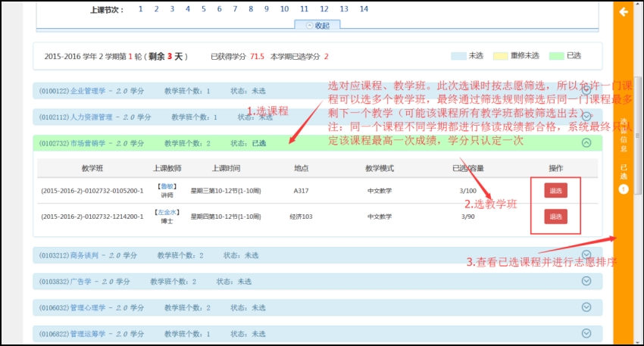Click the back arrow on orange sidebar
This screenshot has height=346, width=644.
[624, 12]
